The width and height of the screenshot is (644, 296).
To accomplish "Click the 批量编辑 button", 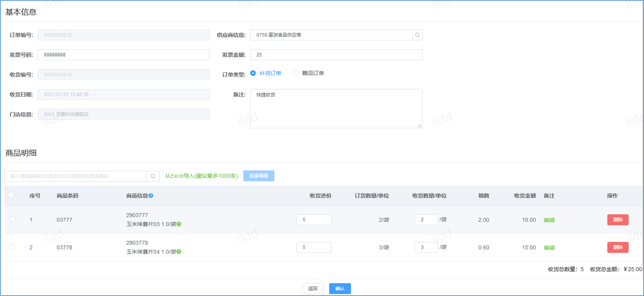I will (x=259, y=176).
